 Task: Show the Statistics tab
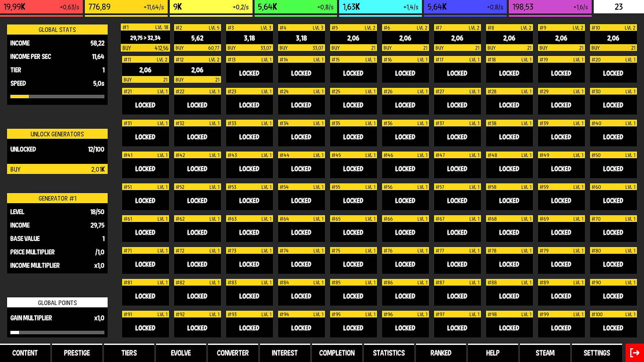coord(389,353)
